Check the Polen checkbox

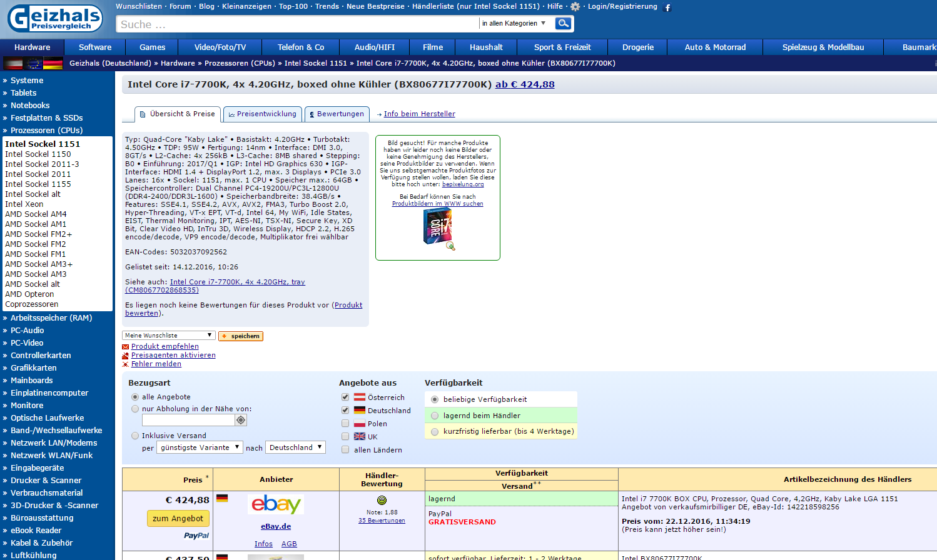coord(345,423)
